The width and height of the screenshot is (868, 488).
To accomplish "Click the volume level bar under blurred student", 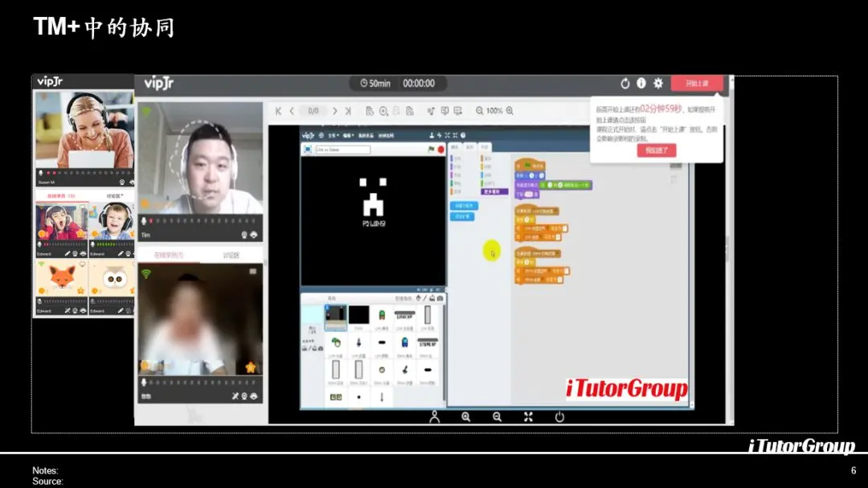I will point(203,382).
